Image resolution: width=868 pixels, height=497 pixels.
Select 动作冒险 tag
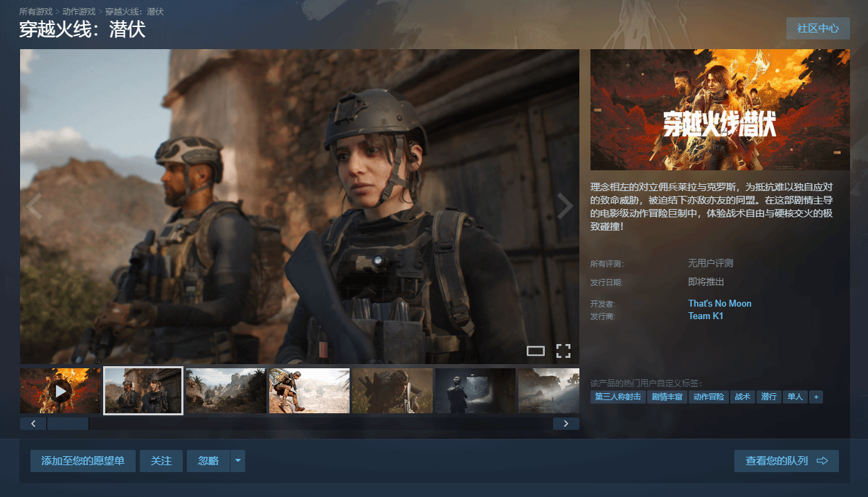(x=708, y=397)
